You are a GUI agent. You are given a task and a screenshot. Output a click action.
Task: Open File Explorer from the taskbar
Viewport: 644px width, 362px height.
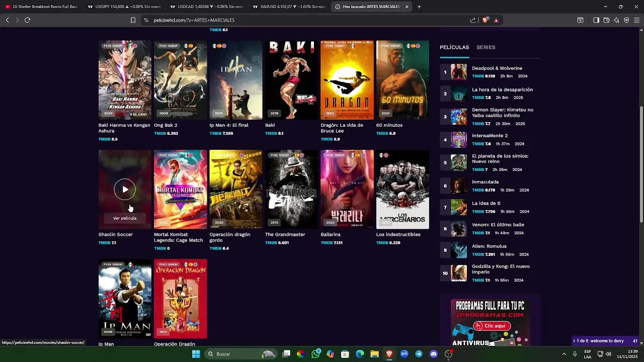click(374, 354)
